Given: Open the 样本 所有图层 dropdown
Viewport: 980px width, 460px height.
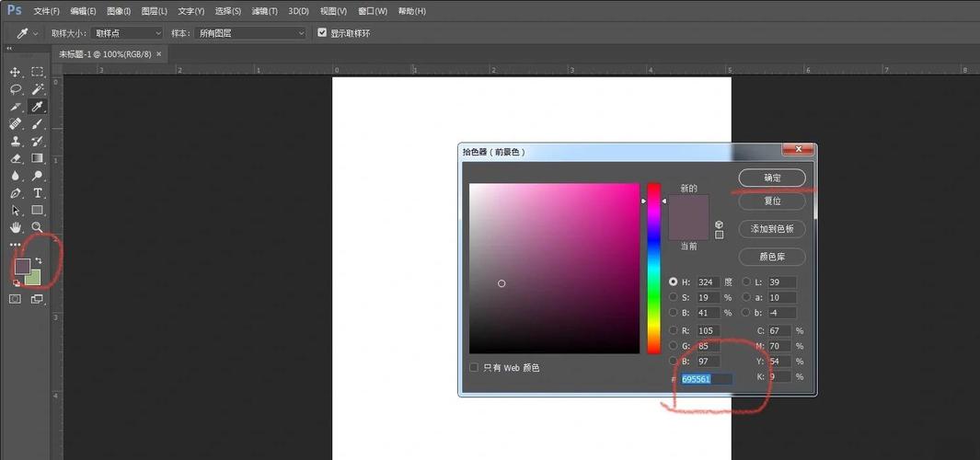Looking at the screenshot, I should pyautogui.click(x=249, y=33).
